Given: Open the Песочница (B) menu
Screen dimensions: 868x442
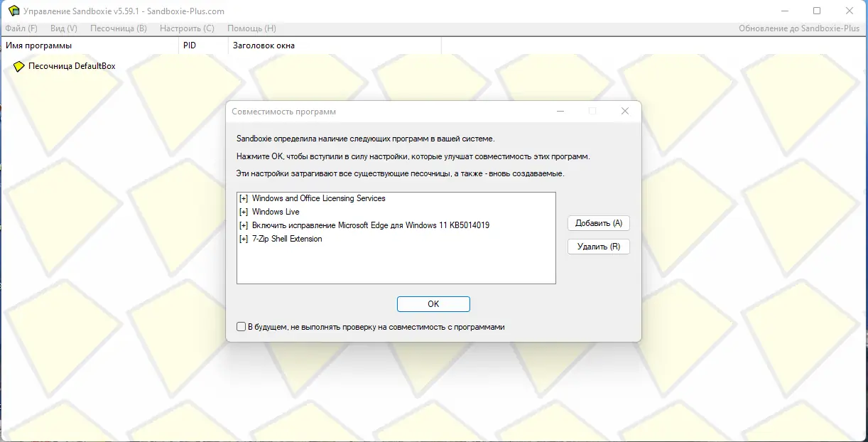Looking at the screenshot, I should coord(119,28).
